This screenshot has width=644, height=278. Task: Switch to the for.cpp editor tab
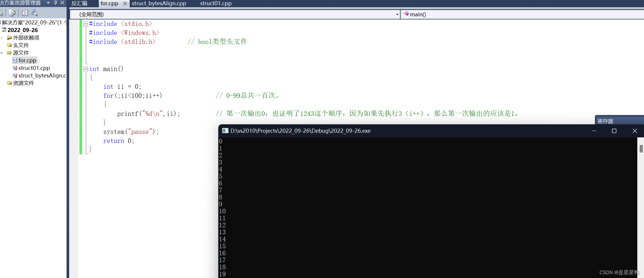[x=109, y=3]
